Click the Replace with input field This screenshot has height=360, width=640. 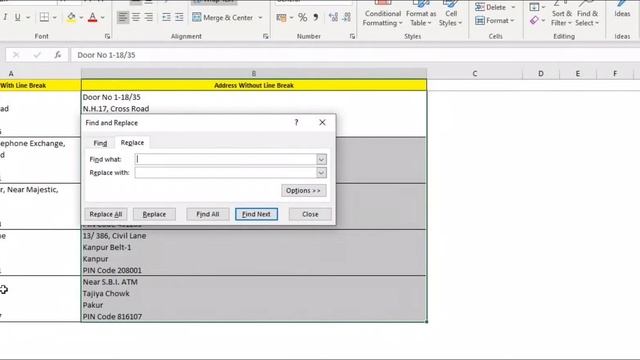tap(226, 173)
